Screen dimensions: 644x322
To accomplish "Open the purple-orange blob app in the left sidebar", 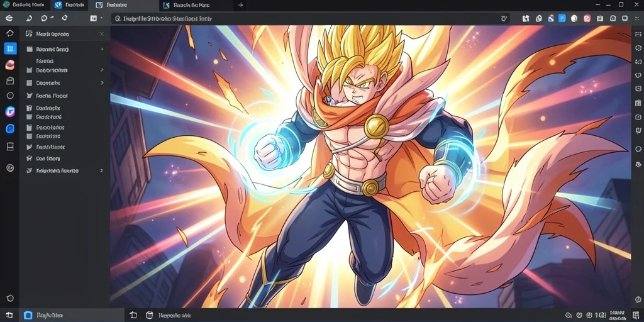I will click(10, 65).
